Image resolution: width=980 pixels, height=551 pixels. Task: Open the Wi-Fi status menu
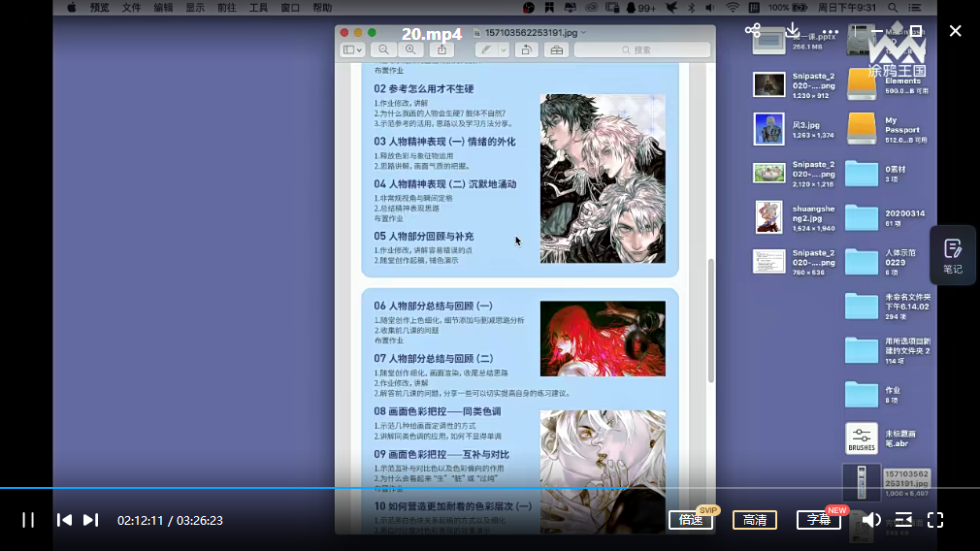(733, 8)
